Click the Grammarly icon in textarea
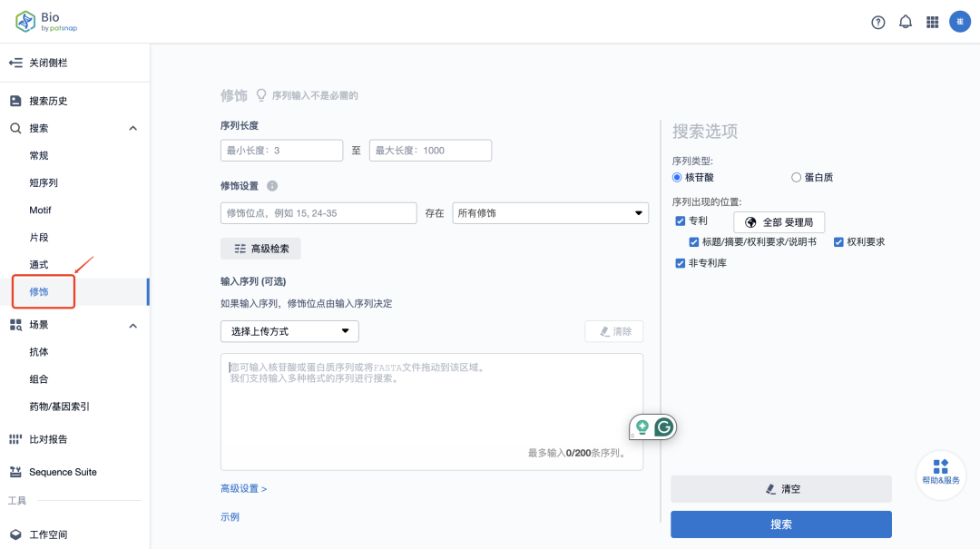 click(x=663, y=427)
